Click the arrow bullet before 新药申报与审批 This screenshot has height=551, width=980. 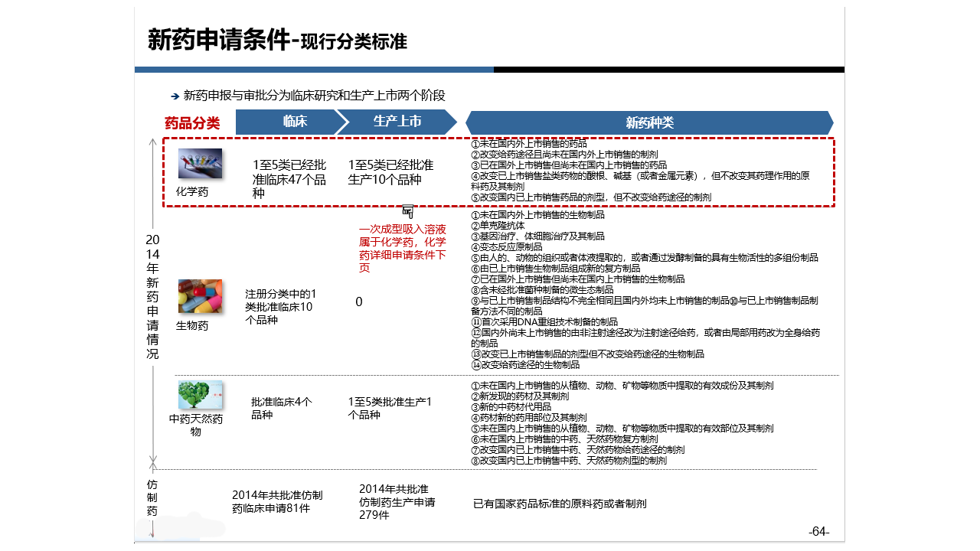175,96
